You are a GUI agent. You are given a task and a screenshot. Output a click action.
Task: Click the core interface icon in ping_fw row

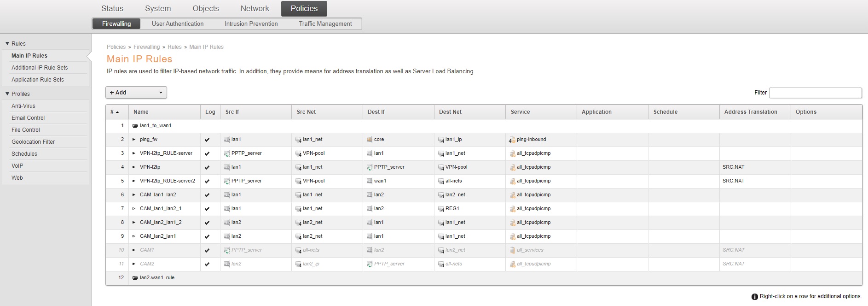point(370,140)
